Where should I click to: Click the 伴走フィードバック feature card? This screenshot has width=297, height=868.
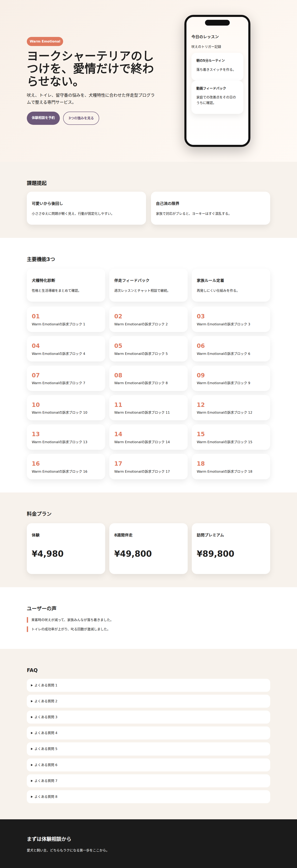click(148, 285)
